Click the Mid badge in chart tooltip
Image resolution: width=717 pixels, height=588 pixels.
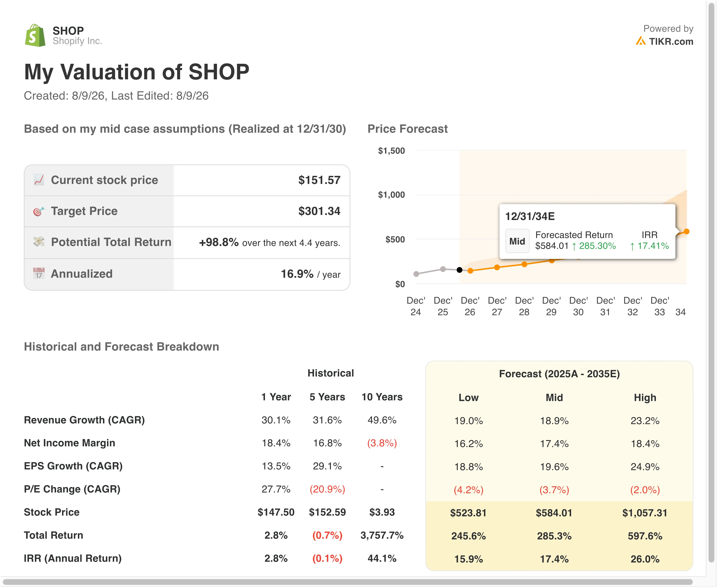pyautogui.click(x=517, y=241)
